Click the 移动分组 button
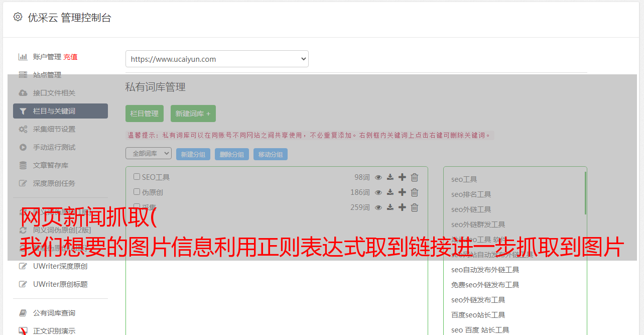 point(271,154)
